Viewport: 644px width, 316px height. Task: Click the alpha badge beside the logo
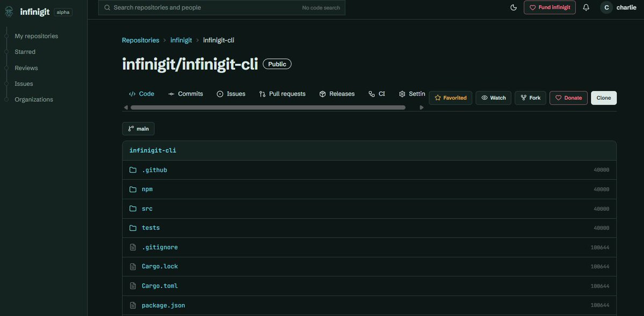(63, 12)
